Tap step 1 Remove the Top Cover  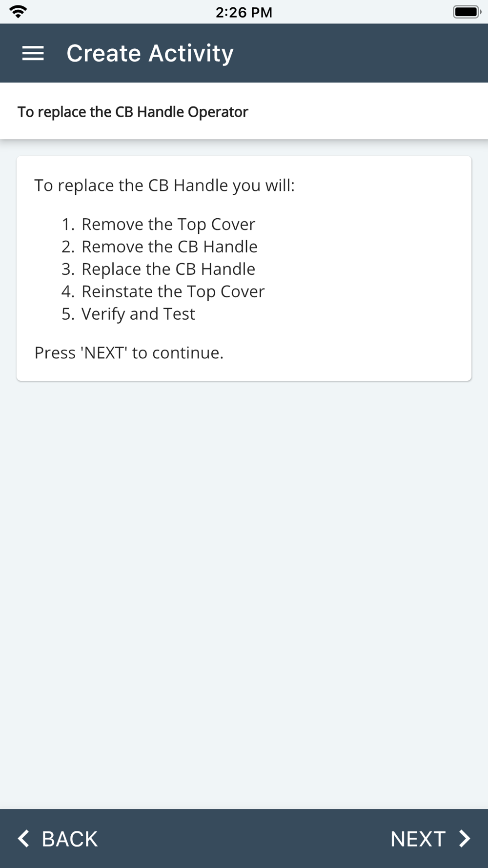pos(158,224)
